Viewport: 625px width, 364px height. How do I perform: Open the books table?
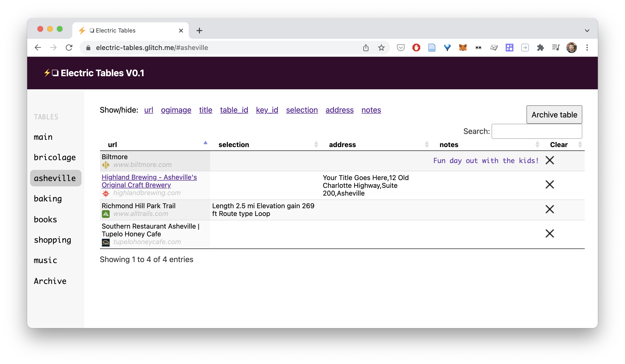coord(45,219)
